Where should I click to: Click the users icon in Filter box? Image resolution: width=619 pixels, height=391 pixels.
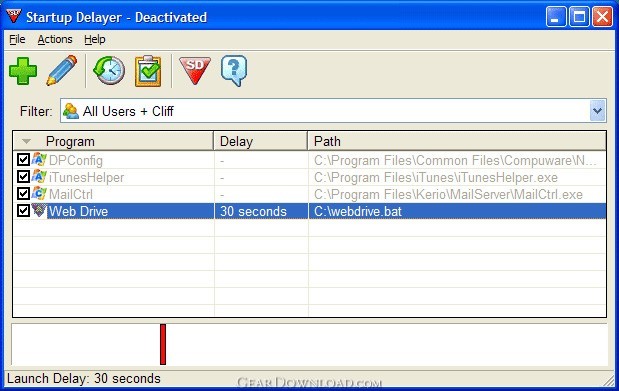coord(71,111)
